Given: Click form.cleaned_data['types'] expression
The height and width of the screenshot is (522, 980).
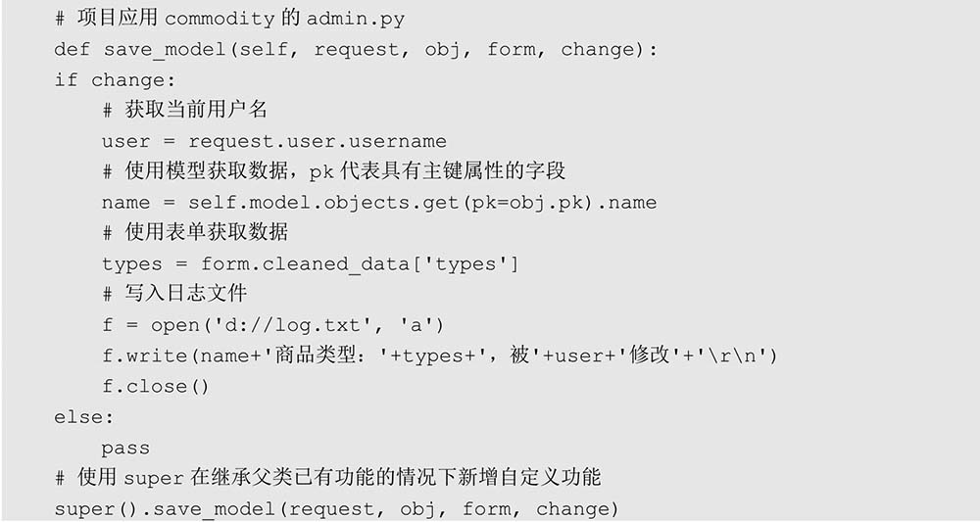Looking at the screenshot, I should (x=360, y=264).
